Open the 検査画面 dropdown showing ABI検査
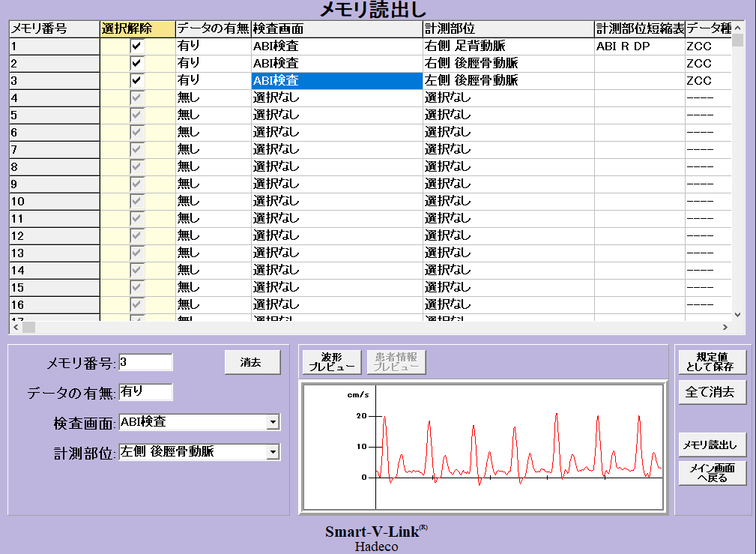 (x=272, y=423)
